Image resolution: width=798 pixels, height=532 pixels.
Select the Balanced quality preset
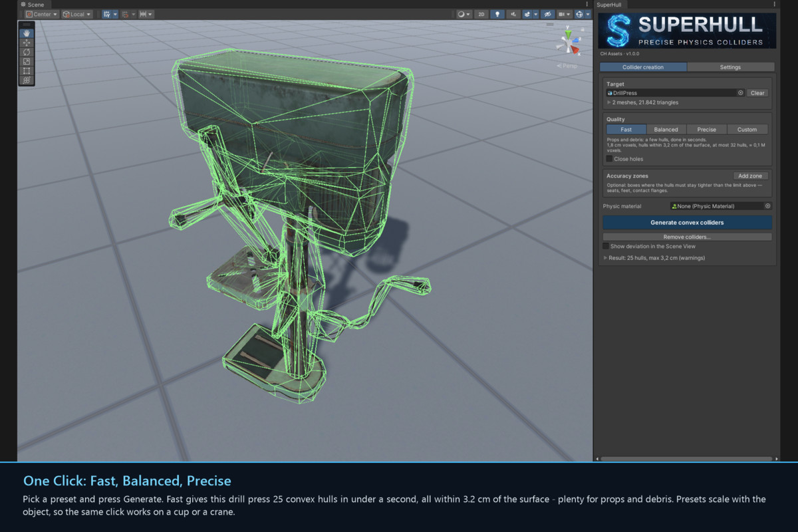(666, 130)
